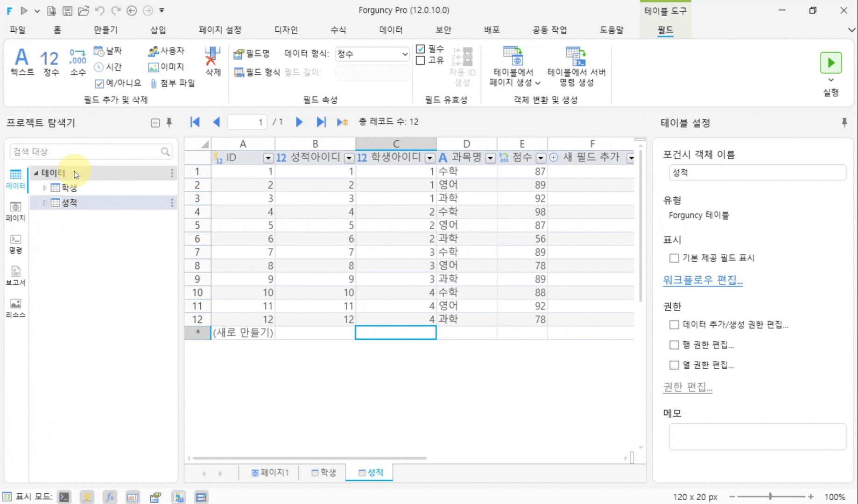Click the formula fx display mode icon
This screenshot has width=858, height=504.
(110, 497)
